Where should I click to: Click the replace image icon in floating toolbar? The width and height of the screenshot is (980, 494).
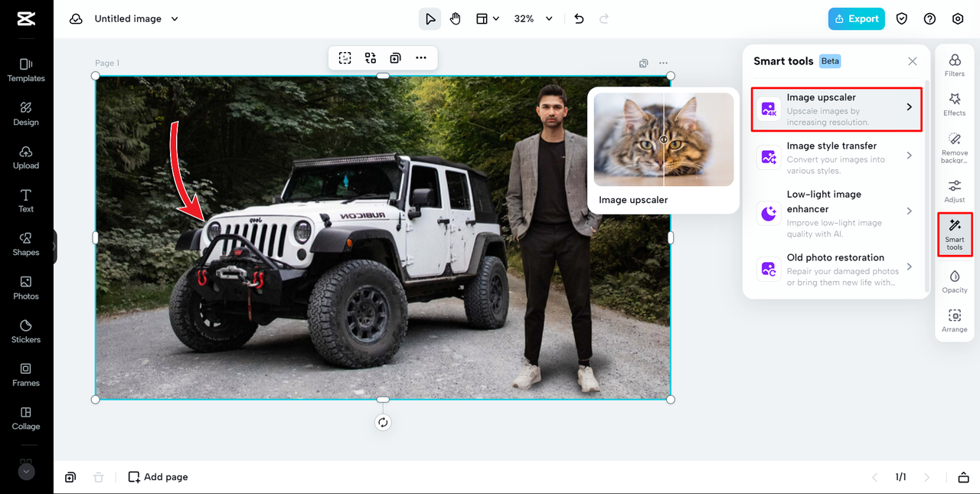[x=371, y=57]
